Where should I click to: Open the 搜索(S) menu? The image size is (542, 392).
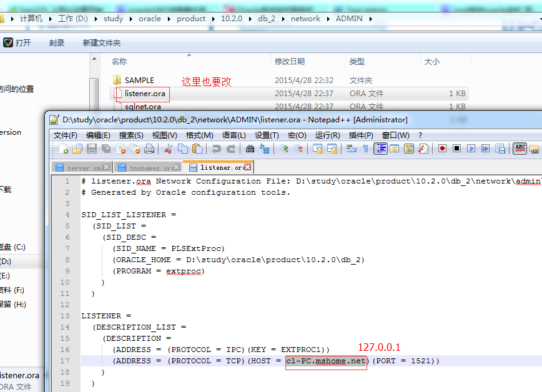click(x=131, y=135)
